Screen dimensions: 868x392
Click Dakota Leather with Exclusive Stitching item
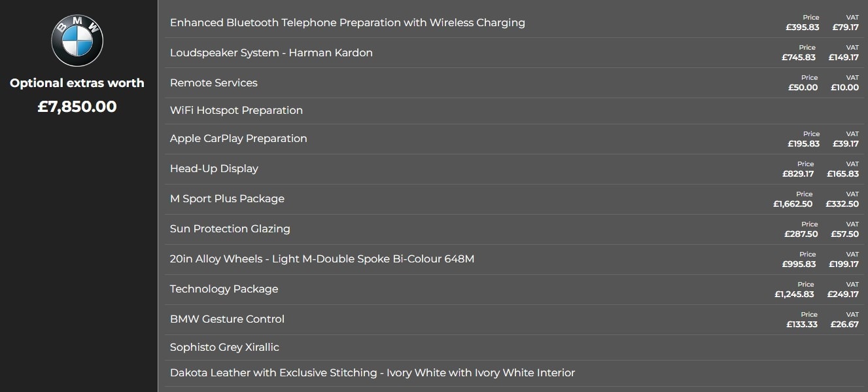tap(372, 373)
